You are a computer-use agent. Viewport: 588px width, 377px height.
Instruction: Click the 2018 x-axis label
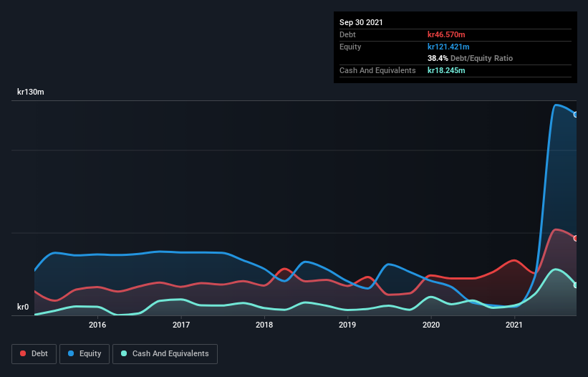click(264, 325)
